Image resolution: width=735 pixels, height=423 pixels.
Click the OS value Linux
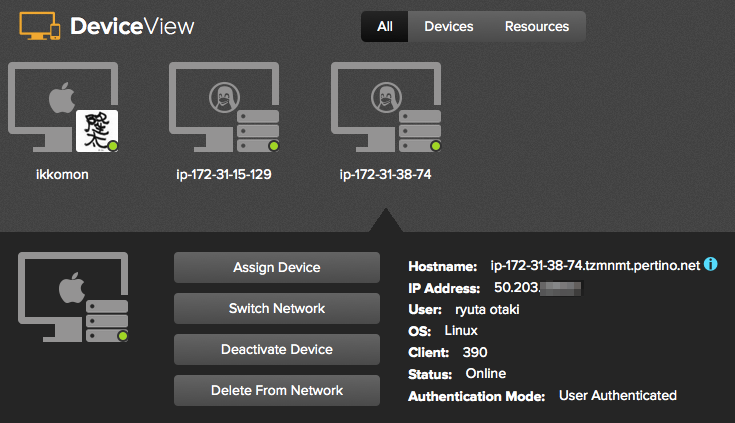click(461, 331)
